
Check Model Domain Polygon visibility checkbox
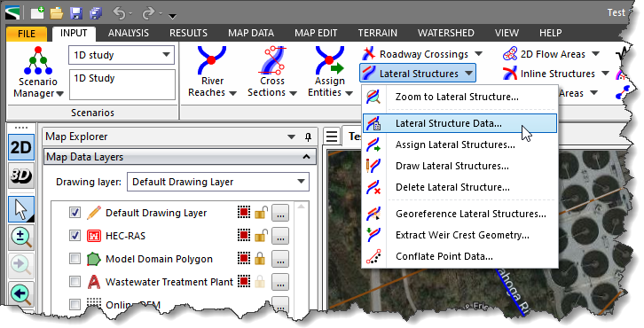pos(75,259)
